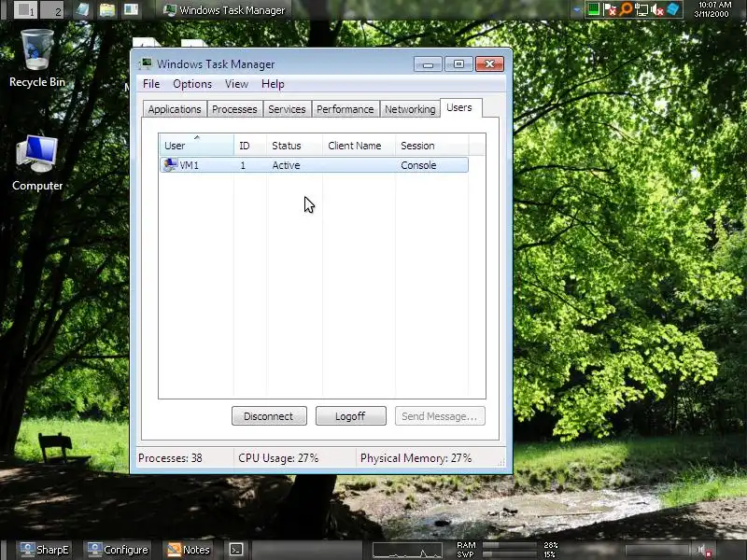Switch to virtual desktop 2
Viewport: 747px width, 560px height.
click(x=51, y=9)
